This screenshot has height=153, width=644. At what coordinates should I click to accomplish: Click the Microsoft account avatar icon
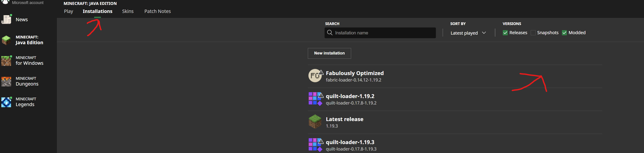click(x=5, y=2)
